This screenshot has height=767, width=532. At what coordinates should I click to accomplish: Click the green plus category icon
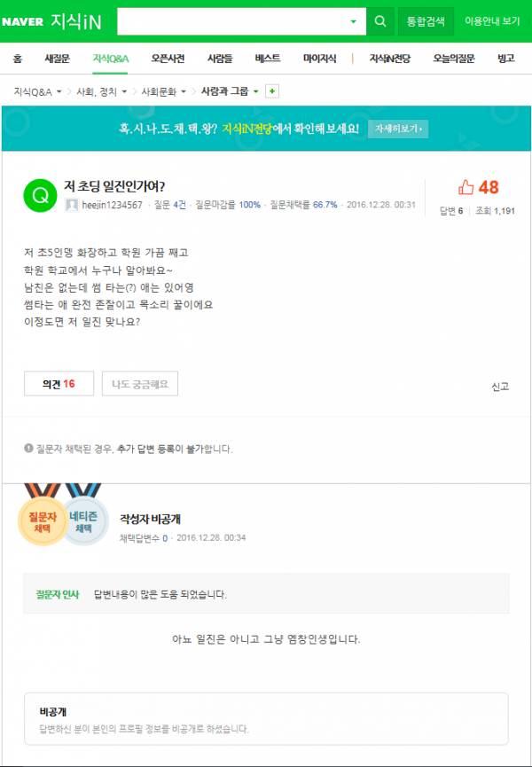pyautogui.click(x=272, y=91)
